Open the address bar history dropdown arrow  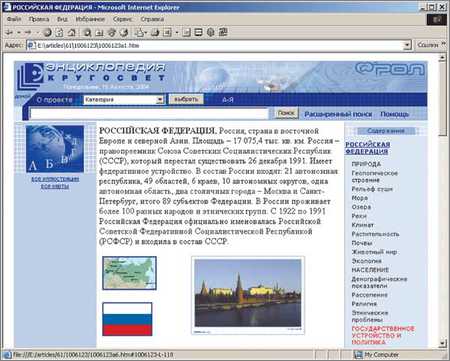[x=407, y=45]
